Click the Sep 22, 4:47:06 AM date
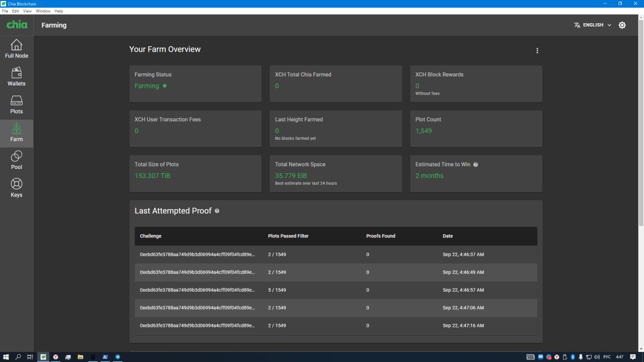This screenshot has height=362, width=644. (463, 308)
